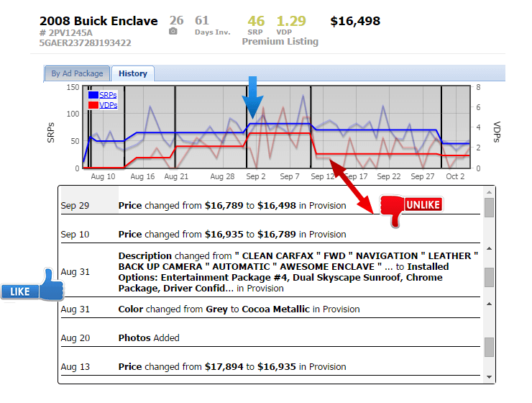Select the History tab
532x403 pixels.
[x=133, y=73]
